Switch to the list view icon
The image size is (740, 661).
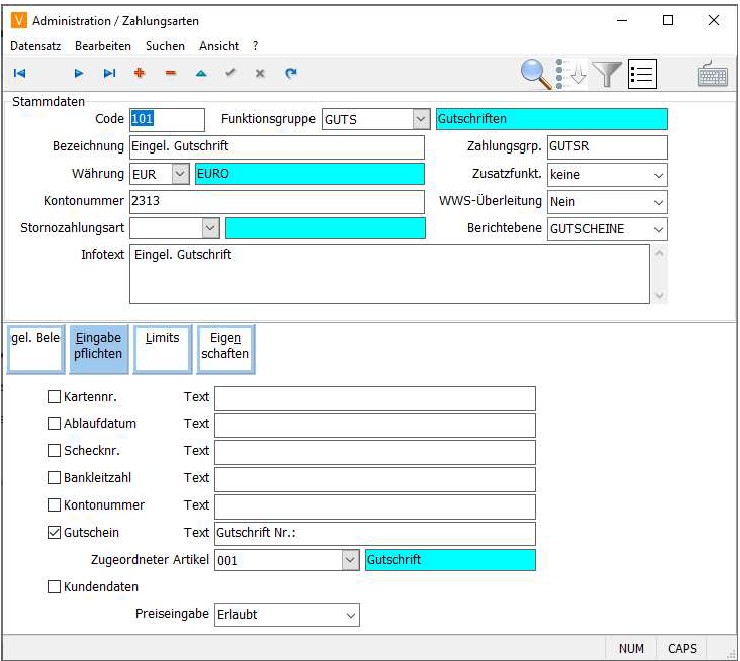pyautogui.click(x=642, y=74)
